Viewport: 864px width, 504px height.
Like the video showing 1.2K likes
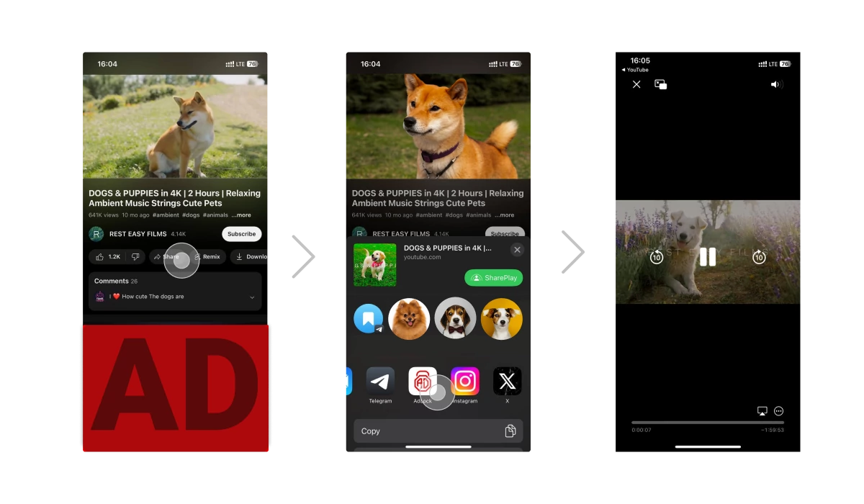[x=107, y=256]
